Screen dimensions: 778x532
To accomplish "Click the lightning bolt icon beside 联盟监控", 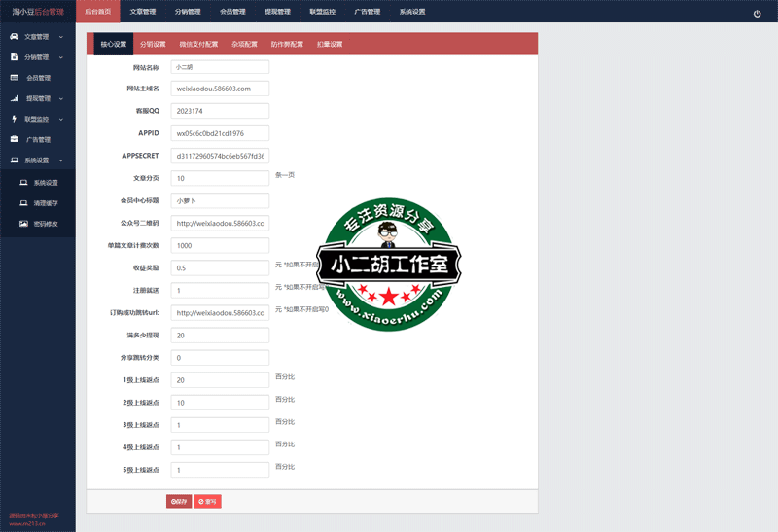I will pos(14,119).
